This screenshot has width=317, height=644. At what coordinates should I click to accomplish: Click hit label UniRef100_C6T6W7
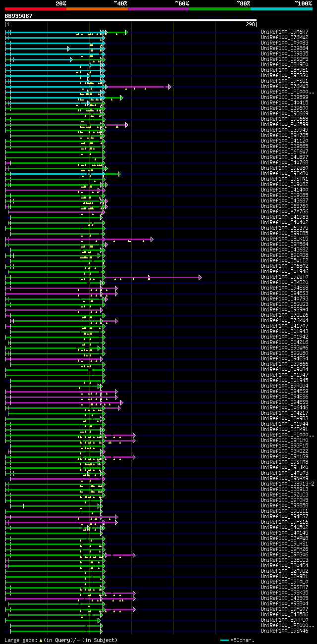284,152
